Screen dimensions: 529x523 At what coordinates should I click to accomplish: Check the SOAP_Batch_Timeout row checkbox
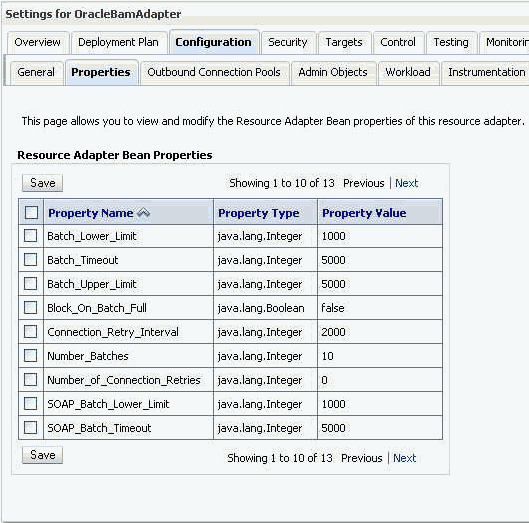[x=31, y=428]
